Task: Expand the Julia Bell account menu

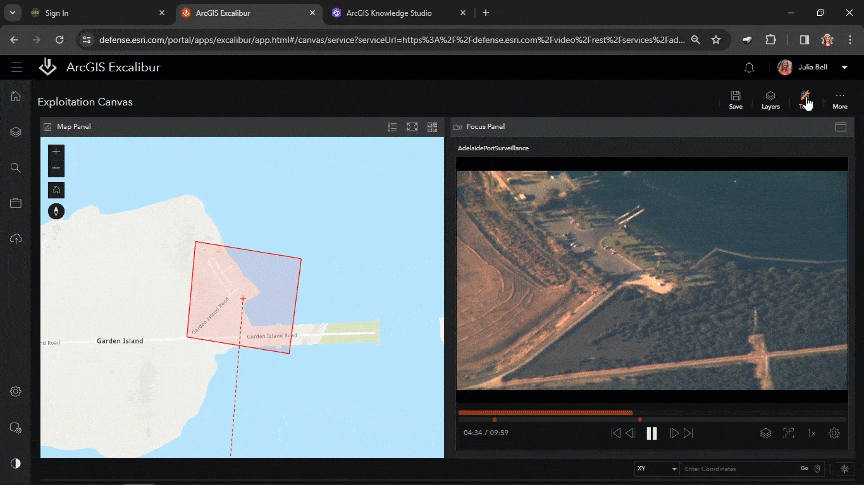Action: click(x=844, y=67)
